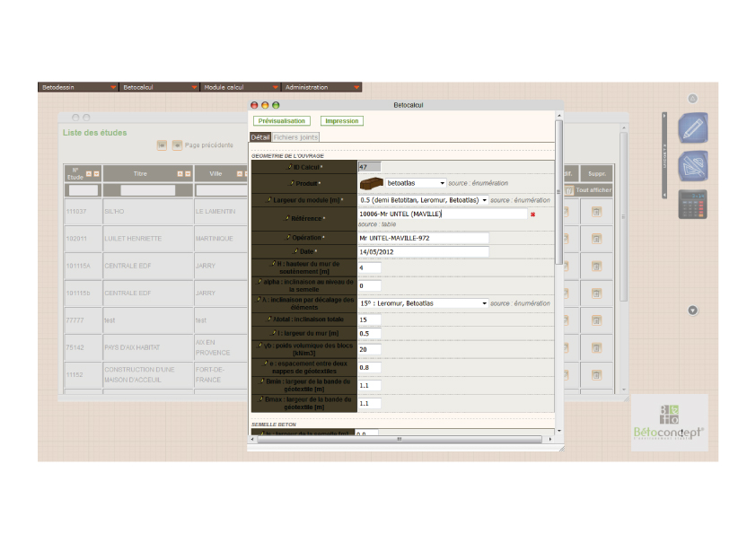This screenshot has width=756, height=534.
Task: Click the Betocalcul dialog horizontal scrollbar
Action: 399,439
